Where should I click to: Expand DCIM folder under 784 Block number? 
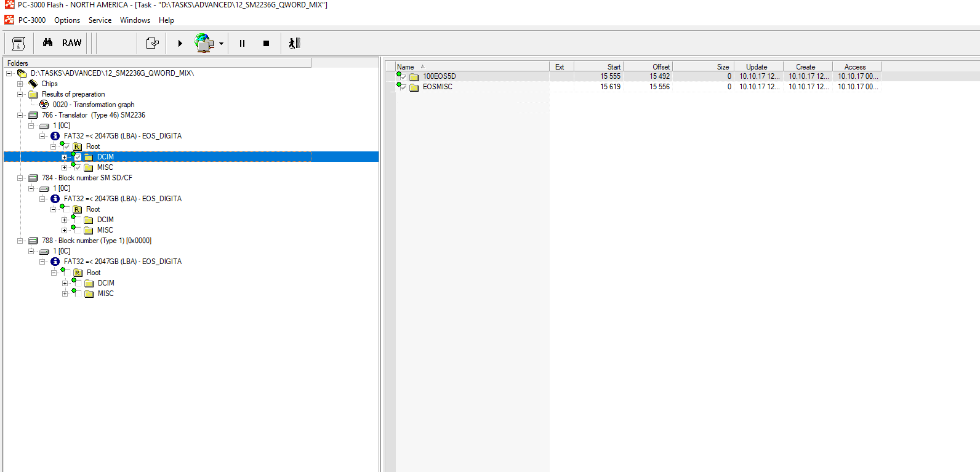[64, 220]
